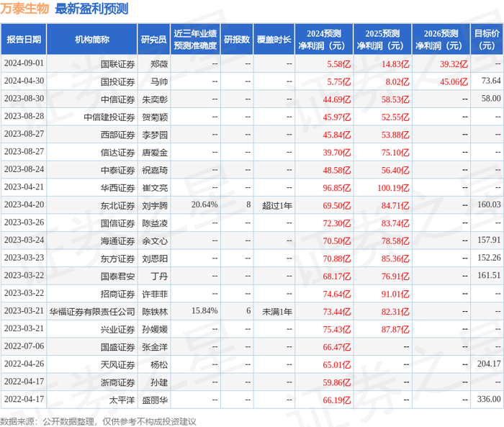Click the 万泰生物 title text
The image size is (504, 427).
point(24,9)
